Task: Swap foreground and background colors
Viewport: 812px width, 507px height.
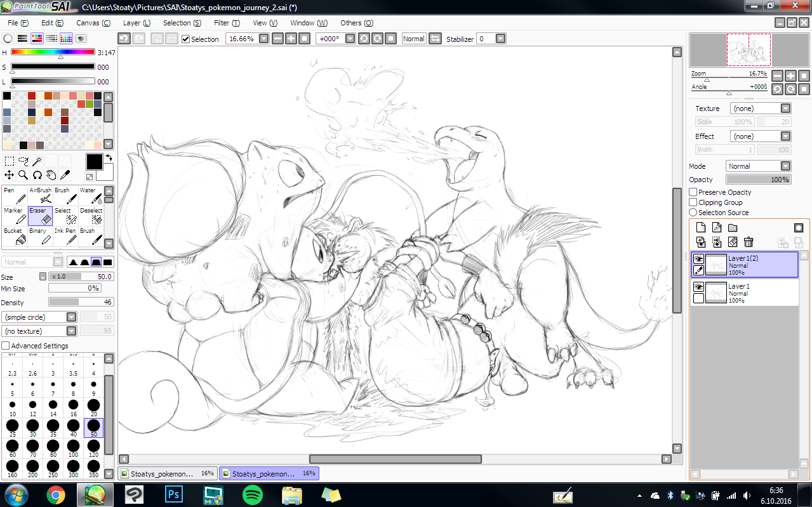Action: (x=109, y=157)
